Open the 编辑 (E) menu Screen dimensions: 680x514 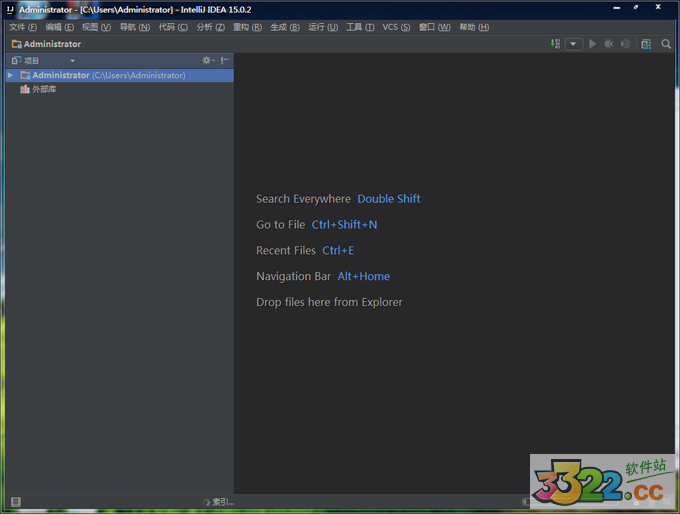60,27
